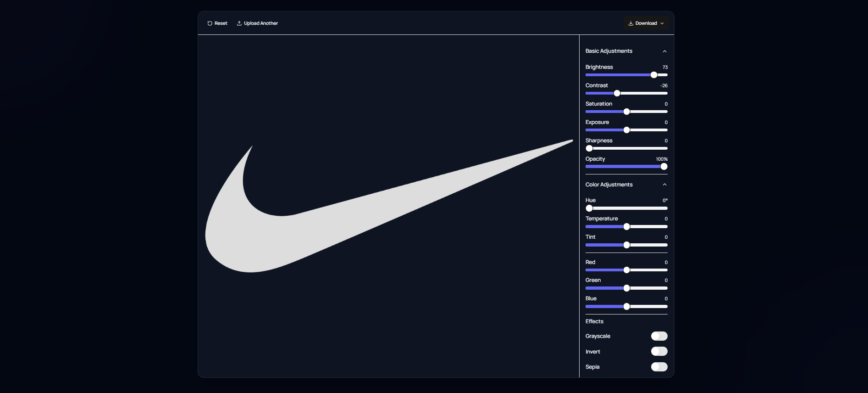Image resolution: width=868 pixels, height=393 pixels.
Task: Click the Temperature value 0
Action: point(666,219)
